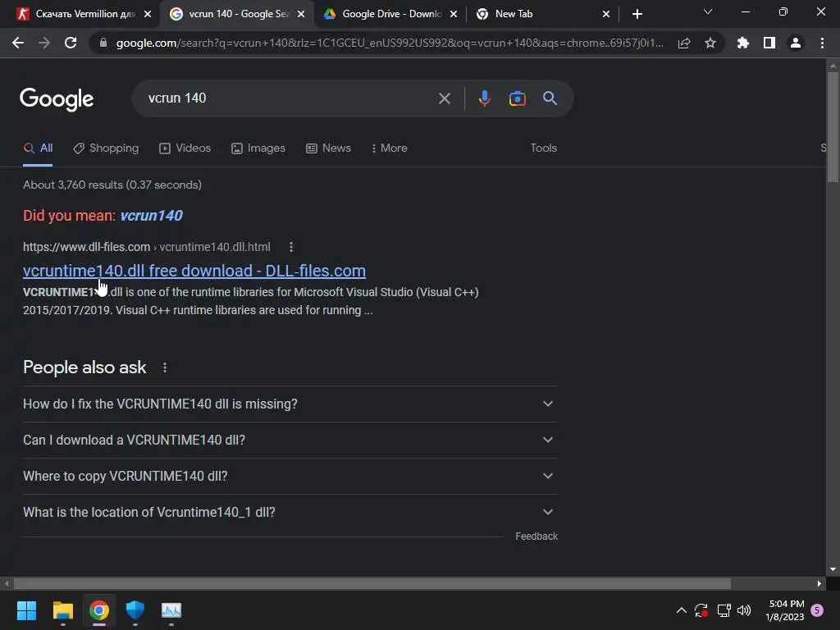Click the sync status tray icon
The image size is (840, 630).
point(701,610)
